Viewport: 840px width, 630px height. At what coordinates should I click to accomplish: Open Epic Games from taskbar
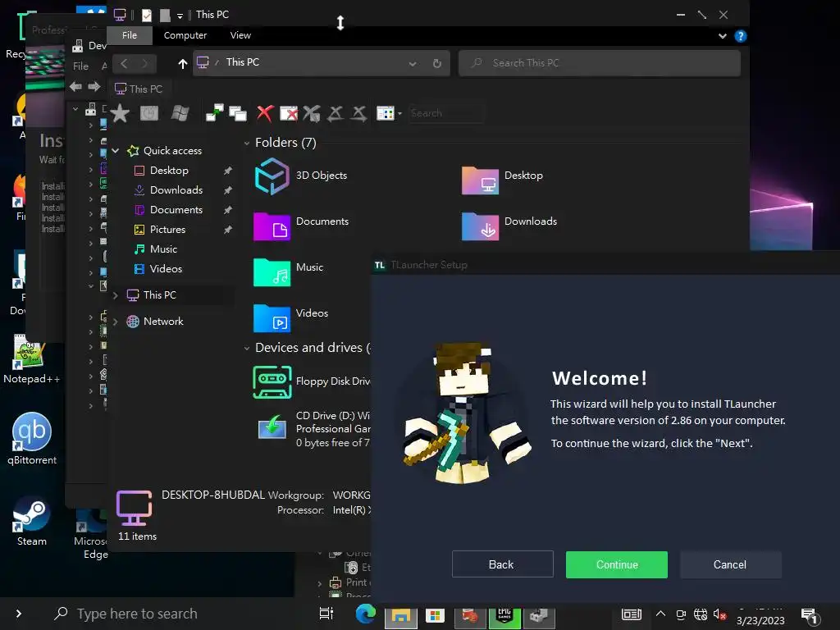tap(504, 615)
